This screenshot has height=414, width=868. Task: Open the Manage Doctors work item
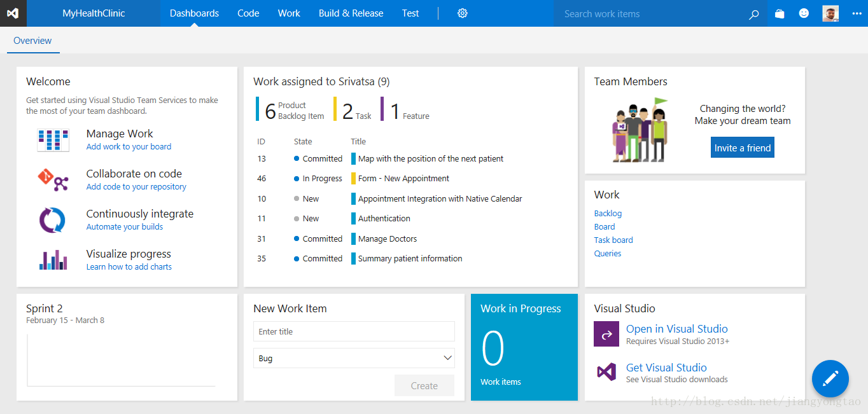388,239
